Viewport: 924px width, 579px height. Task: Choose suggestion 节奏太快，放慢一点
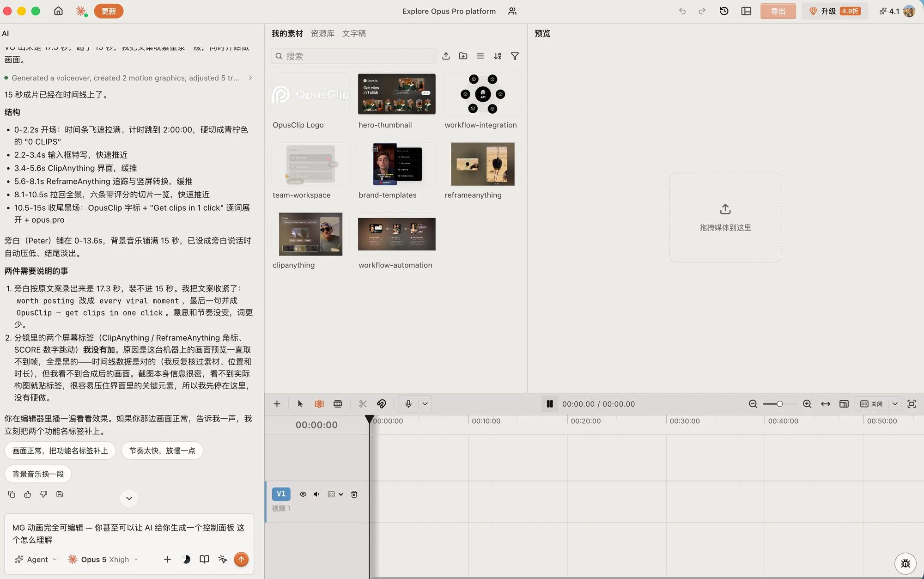[x=162, y=451]
